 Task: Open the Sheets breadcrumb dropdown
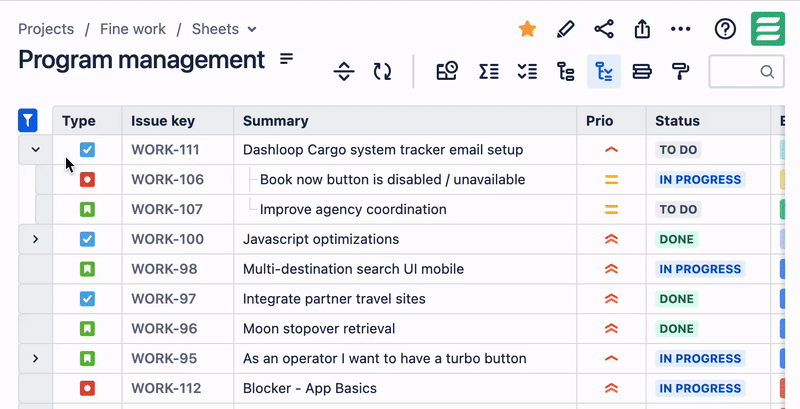[224, 29]
